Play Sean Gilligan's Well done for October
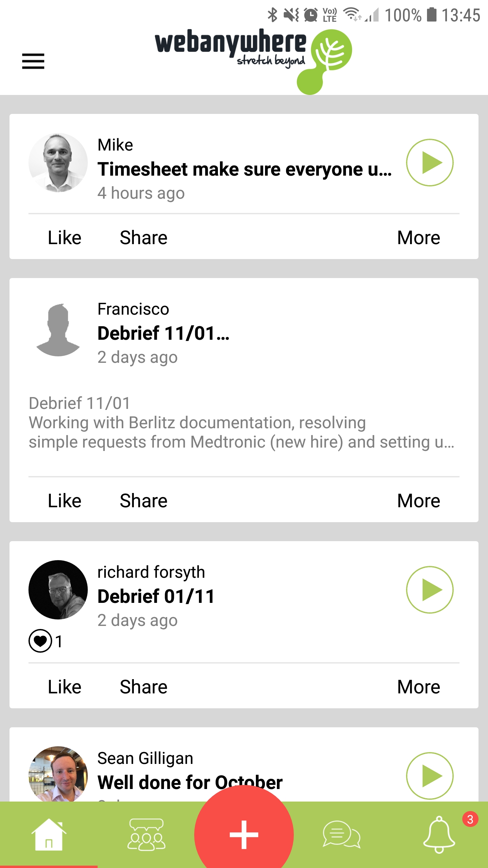488x868 pixels. tap(430, 776)
